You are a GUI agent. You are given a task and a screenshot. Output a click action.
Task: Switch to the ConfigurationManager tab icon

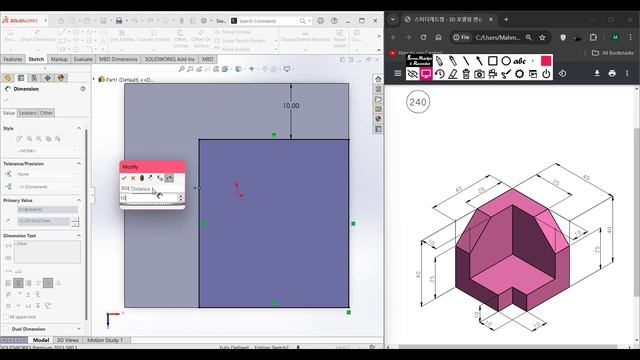point(34,78)
